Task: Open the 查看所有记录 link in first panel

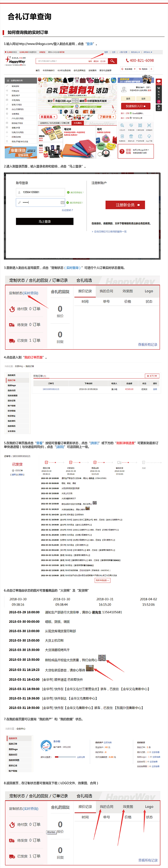Action: click(x=147, y=344)
